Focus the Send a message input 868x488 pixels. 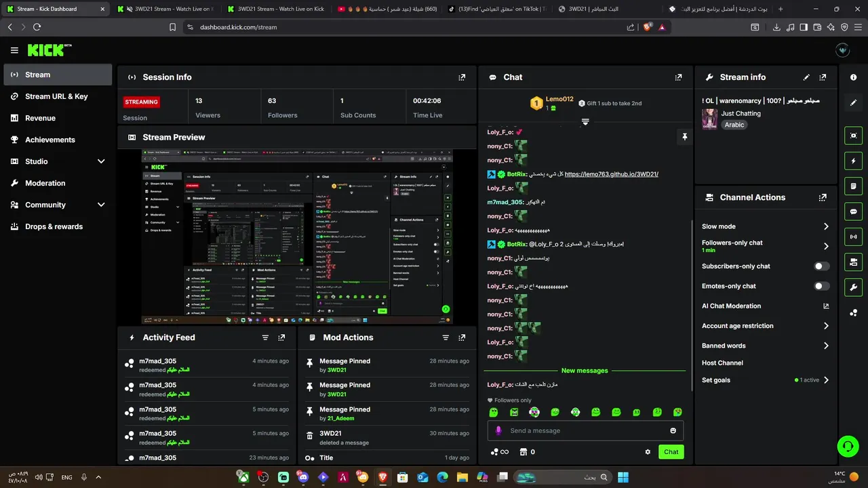click(x=585, y=430)
